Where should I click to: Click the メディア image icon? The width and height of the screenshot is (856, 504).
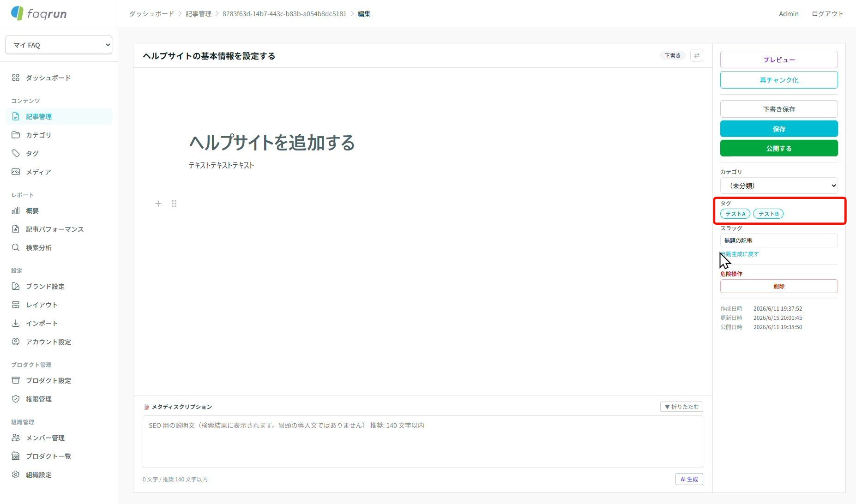(16, 172)
